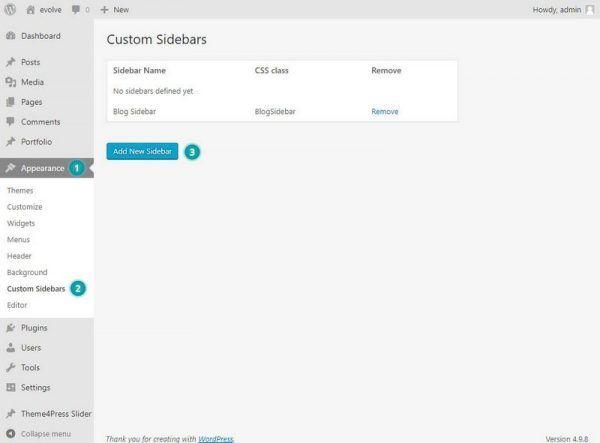Click the Theme4Press Slider pin icon
The height and width of the screenshot is (443, 600).
point(11,414)
